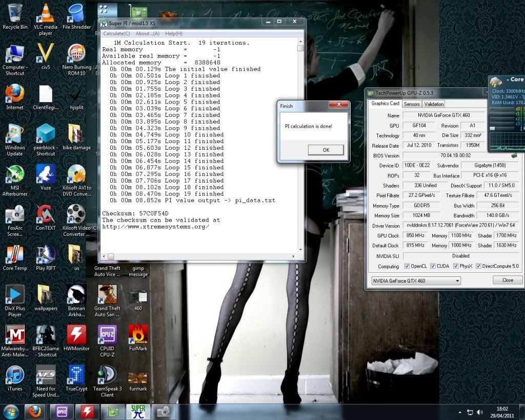Switch to Super PI in the taskbar

[138, 411]
